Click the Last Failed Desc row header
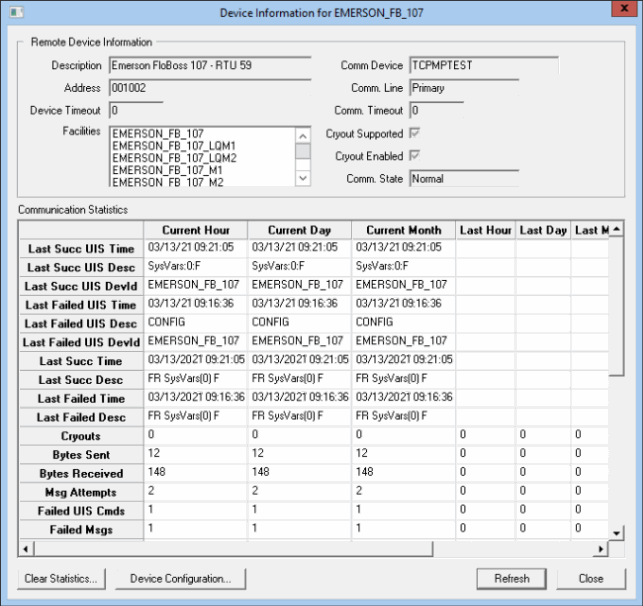Screen dimensions: 643x606 pyautogui.click(x=81, y=417)
